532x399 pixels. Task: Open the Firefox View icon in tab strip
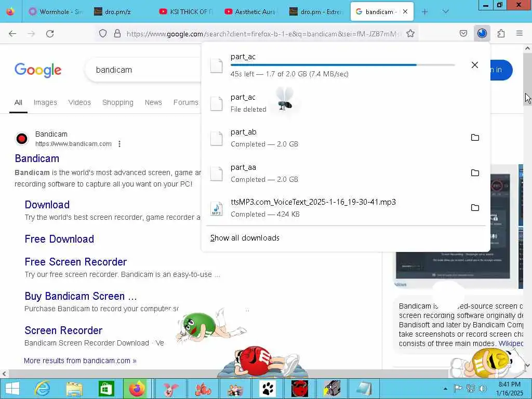pos(10,11)
